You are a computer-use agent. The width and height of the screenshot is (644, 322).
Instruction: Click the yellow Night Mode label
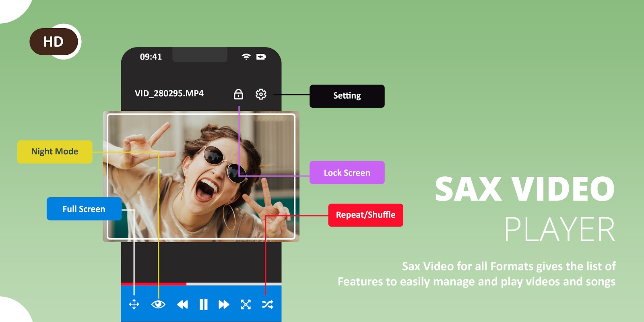point(55,152)
